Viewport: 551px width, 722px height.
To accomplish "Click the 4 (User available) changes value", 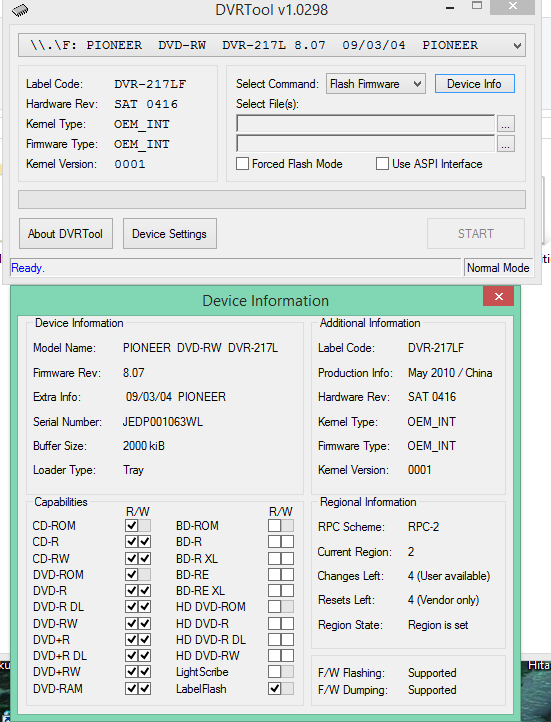I will click(x=449, y=576).
